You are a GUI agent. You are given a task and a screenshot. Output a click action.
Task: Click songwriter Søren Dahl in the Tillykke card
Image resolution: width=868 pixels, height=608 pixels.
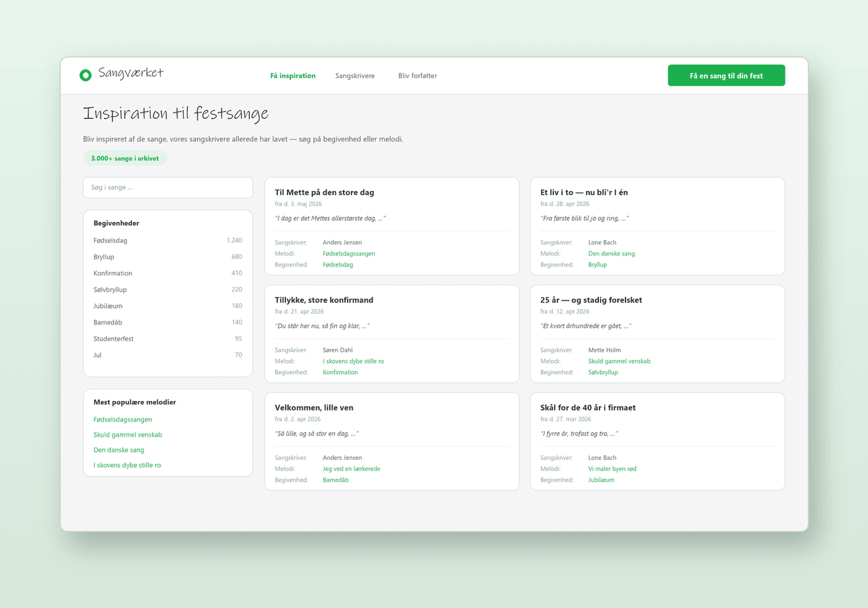(337, 350)
